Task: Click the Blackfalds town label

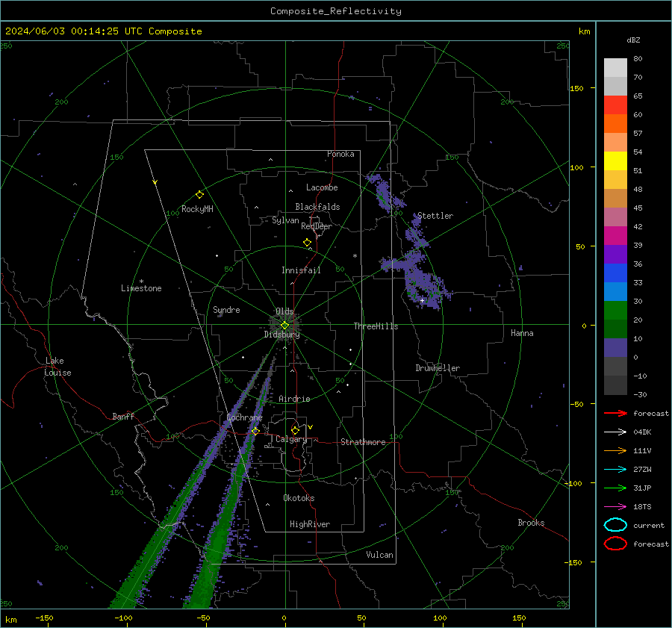Action: 317,207
